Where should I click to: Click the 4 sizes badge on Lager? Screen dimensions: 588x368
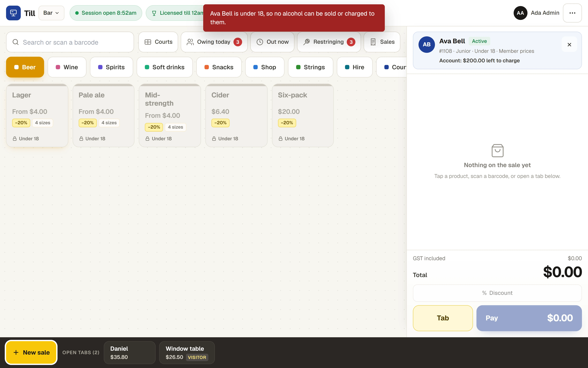(43, 123)
